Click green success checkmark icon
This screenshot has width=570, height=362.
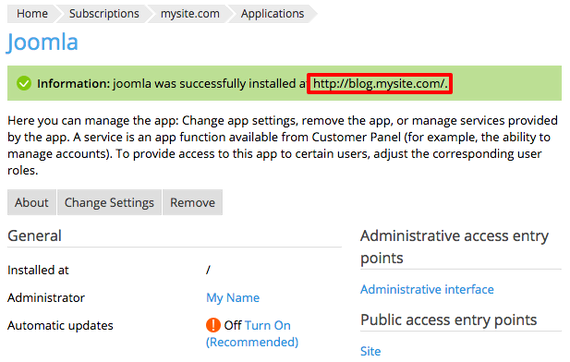[24, 84]
